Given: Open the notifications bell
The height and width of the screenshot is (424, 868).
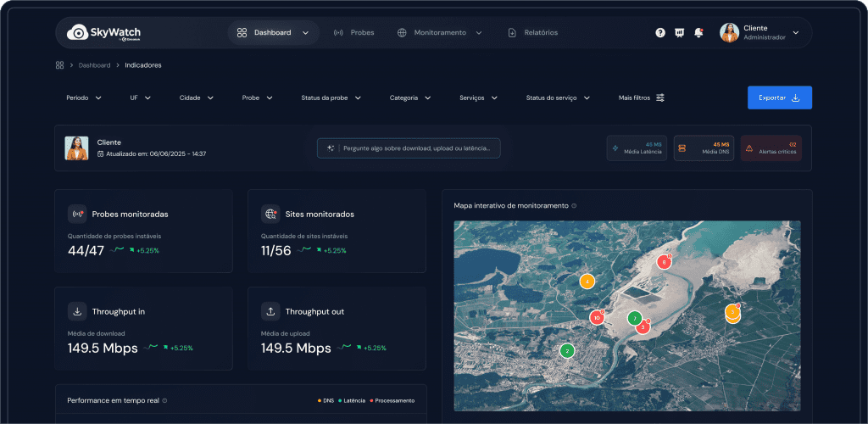Looking at the screenshot, I should point(698,33).
